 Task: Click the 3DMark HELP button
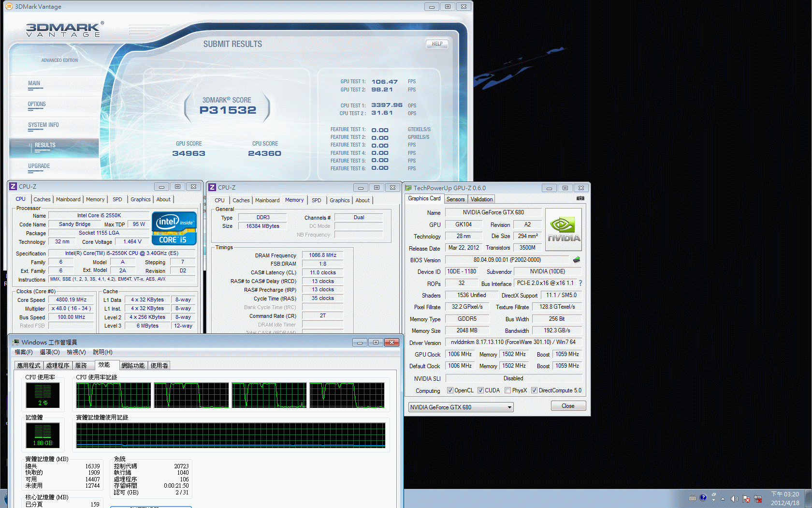click(x=437, y=44)
